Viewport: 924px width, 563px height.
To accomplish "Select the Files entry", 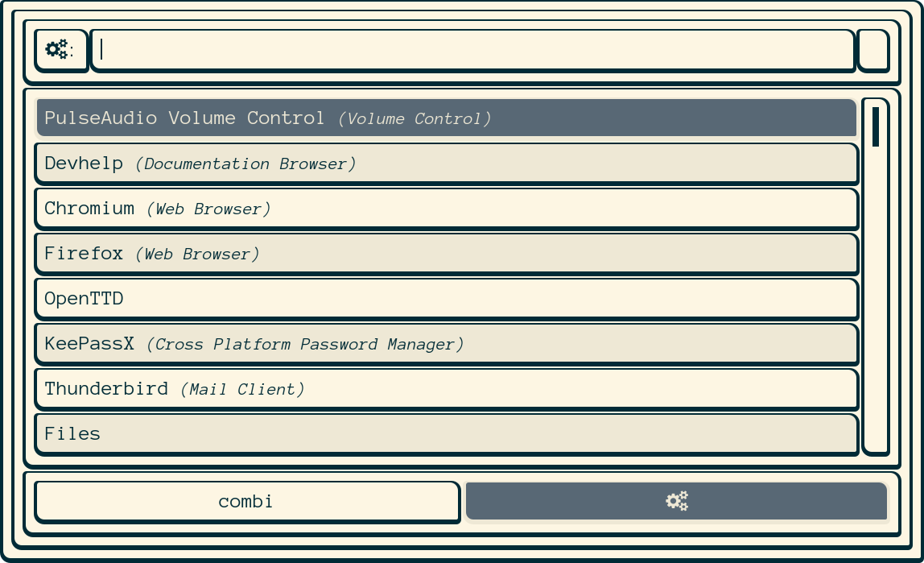I will click(x=72, y=434).
